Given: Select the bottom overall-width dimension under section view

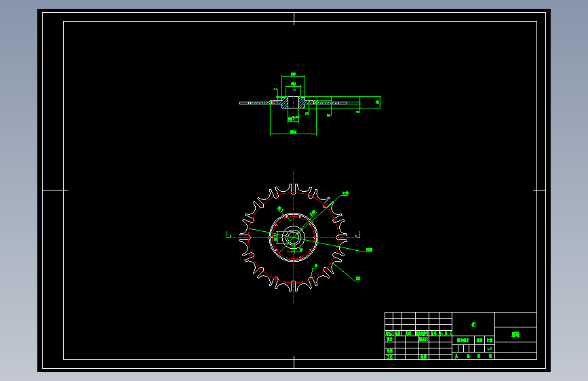Looking at the screenshot, I should 293,132.
